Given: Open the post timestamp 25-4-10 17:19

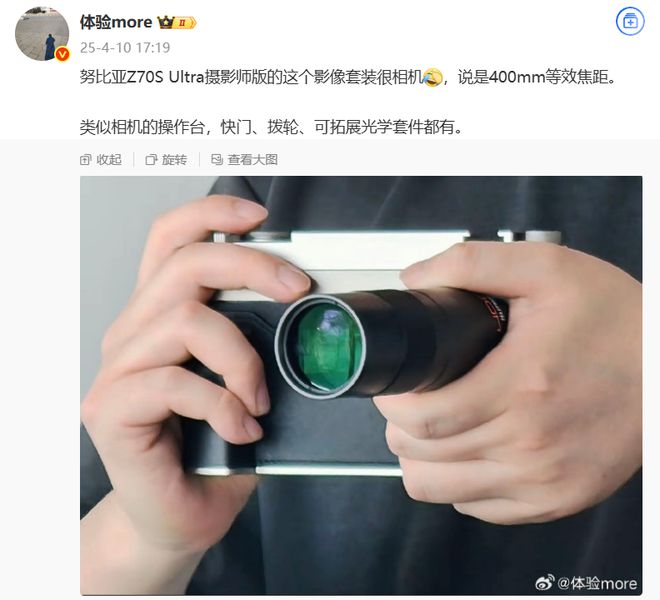Looking at the screenshot, I should click(125, 48).
